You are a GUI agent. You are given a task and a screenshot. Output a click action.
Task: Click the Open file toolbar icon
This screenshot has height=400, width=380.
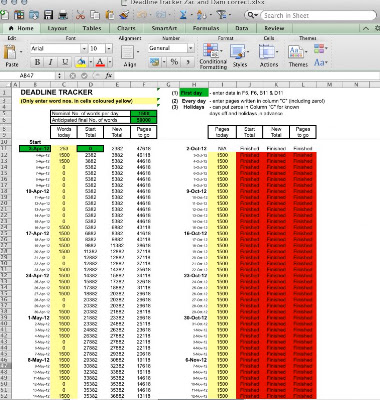click(34, 15)
